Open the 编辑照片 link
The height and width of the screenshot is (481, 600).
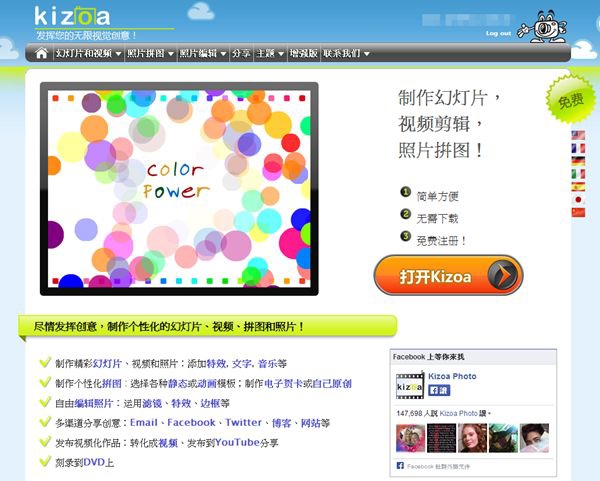click(93, 403)
